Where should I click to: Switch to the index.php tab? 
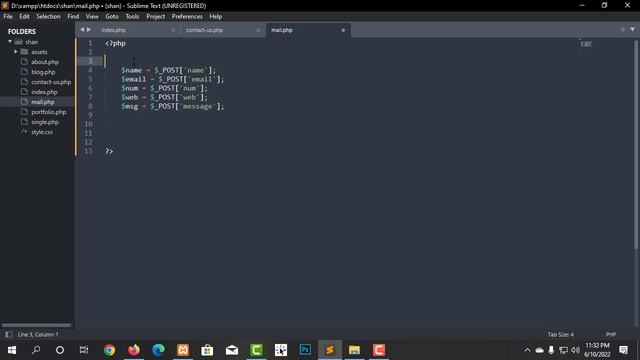(x=113, y=30)
